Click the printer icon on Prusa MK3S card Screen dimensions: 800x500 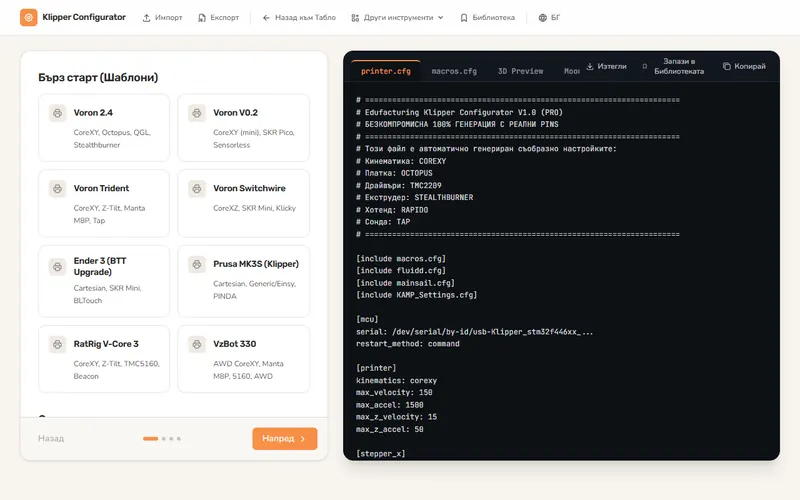(x=197, y=264)
